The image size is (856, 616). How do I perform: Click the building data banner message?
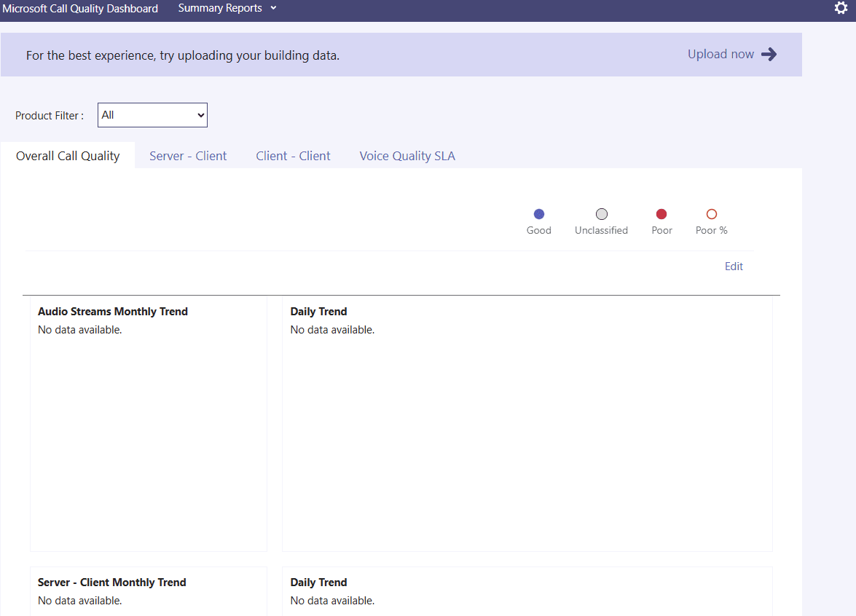pos(183,55)
